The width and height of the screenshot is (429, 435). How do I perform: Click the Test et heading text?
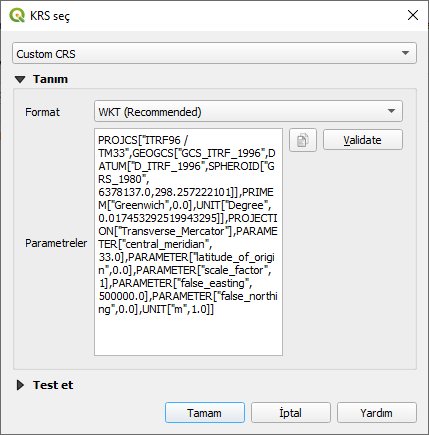pyautogui.click(x=53, y=385)
